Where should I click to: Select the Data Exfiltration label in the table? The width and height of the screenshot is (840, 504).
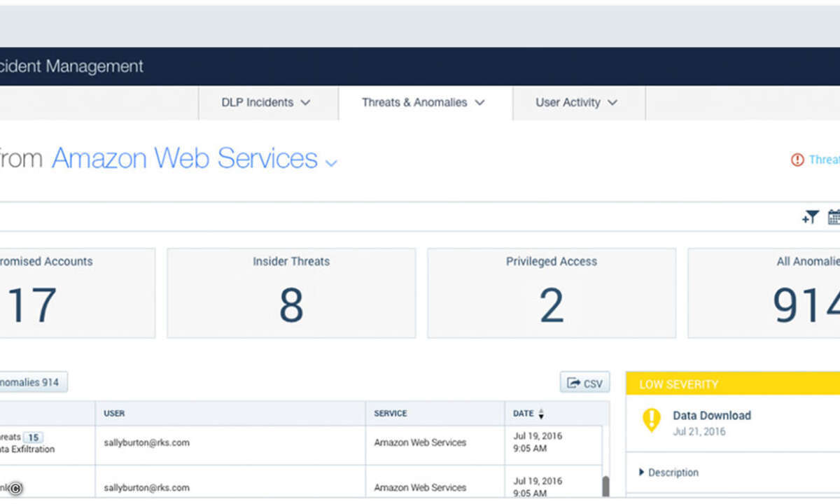(x=28, y=449)
